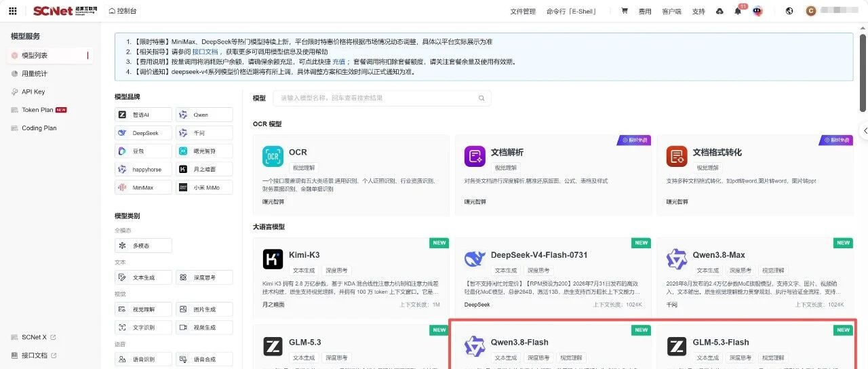Click the OCR model logo
This screenshot has width=868, height=369.
[273, 156]
